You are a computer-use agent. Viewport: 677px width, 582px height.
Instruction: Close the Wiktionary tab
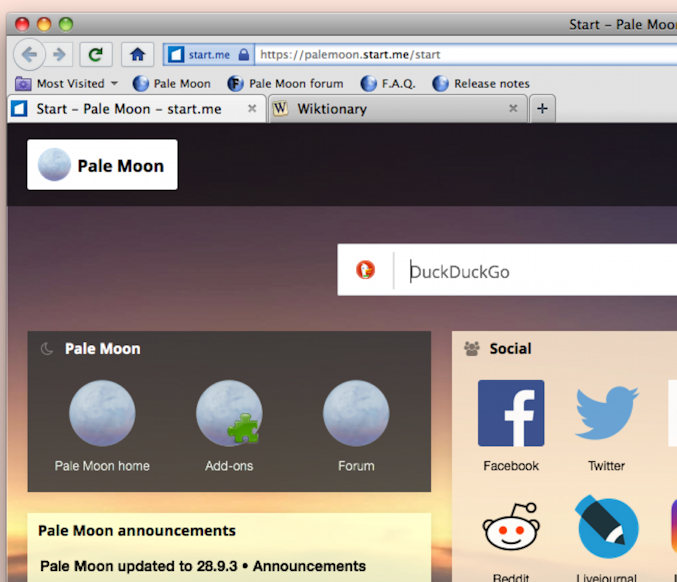pyautogui.click(x=513, y=108)
